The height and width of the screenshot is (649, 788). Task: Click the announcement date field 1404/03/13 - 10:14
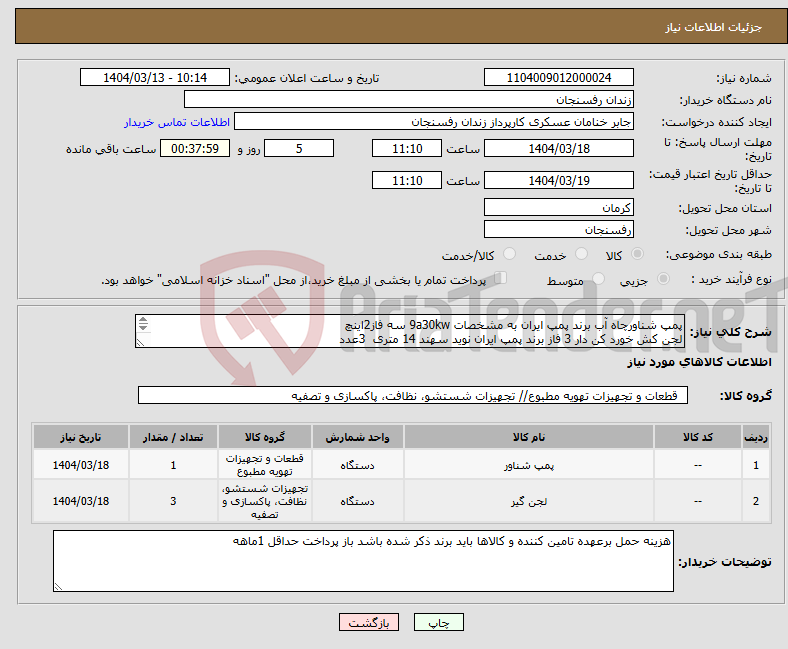(x=155, y=77)
